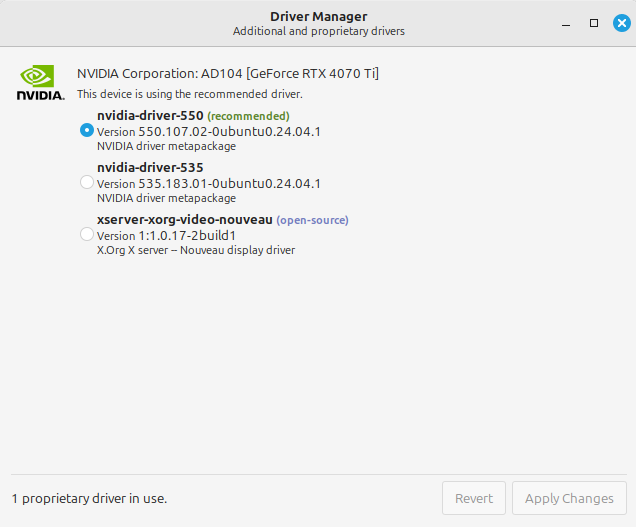Click the GeForce RTX 4070 Ti device heading
The width and height of the screenshot is (636, 527).
pos(228,73)
